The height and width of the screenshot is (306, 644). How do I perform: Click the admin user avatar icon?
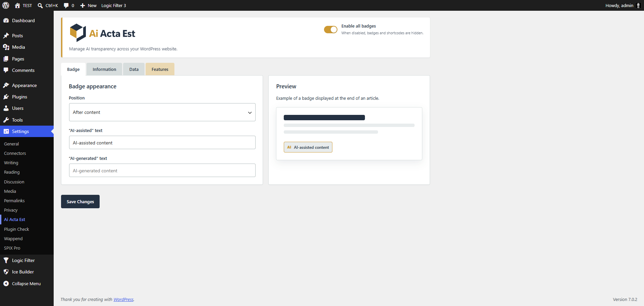pyautogui.click(x=638, y=5)
